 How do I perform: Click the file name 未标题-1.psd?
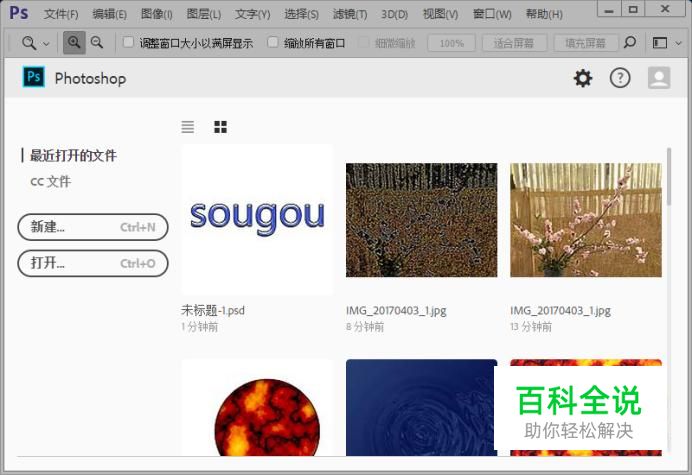pos(213,310)
